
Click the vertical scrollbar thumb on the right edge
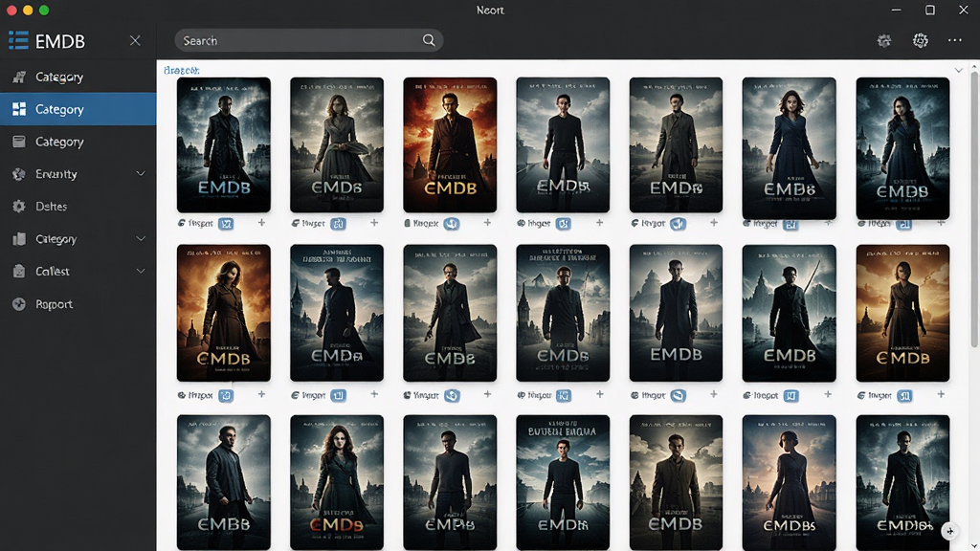coord(973,209)
